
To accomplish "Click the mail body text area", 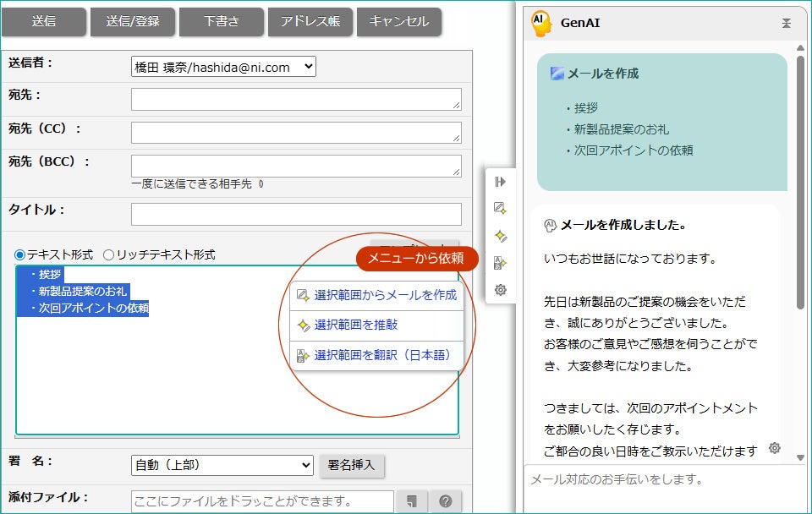I will click(237, 351).
